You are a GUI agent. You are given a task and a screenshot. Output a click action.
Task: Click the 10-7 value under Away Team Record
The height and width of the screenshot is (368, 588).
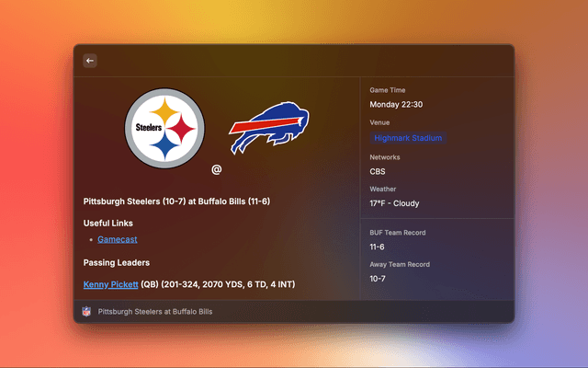click(378, 279)
